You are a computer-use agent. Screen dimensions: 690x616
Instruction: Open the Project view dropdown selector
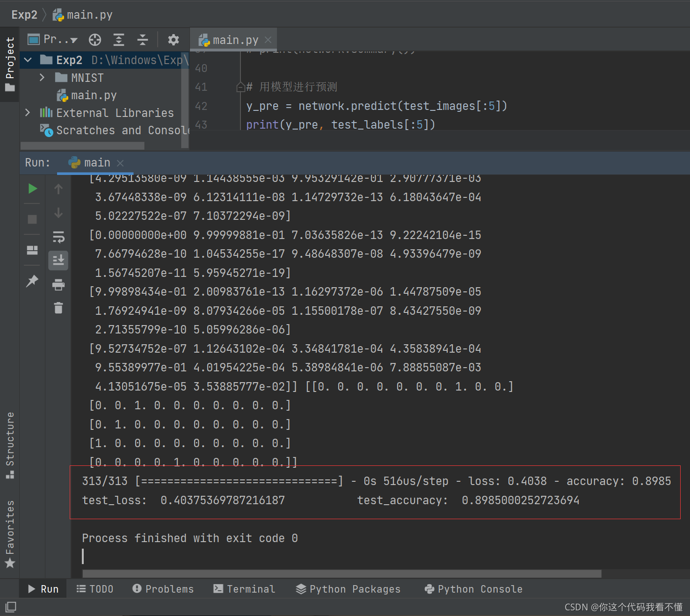pos(52,40)
